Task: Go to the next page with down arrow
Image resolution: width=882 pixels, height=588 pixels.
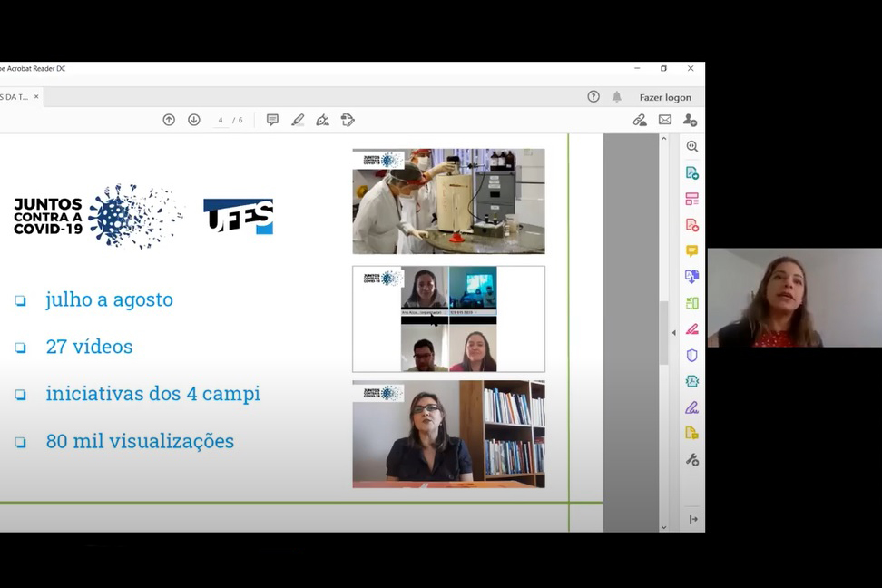Action: click(193, 120)
